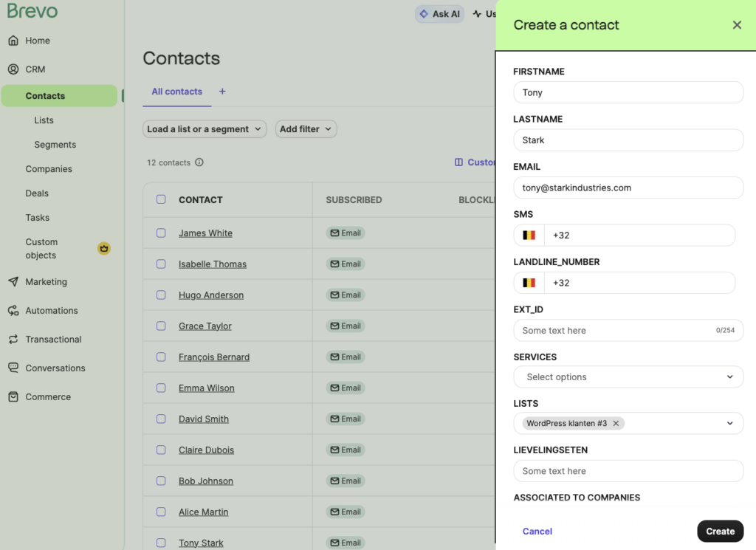Click the CRM icon in sidebar
This screenshot has width=756, height=550.
pyautogui.click(x=13, y=69)
